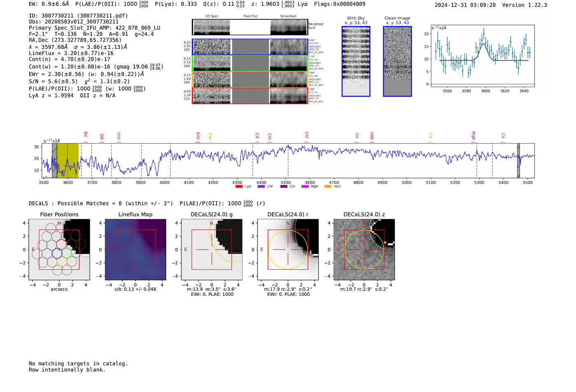
Task: Select the orange-bordered 2D fiber spectrum row
Action: tap(250, 79)
